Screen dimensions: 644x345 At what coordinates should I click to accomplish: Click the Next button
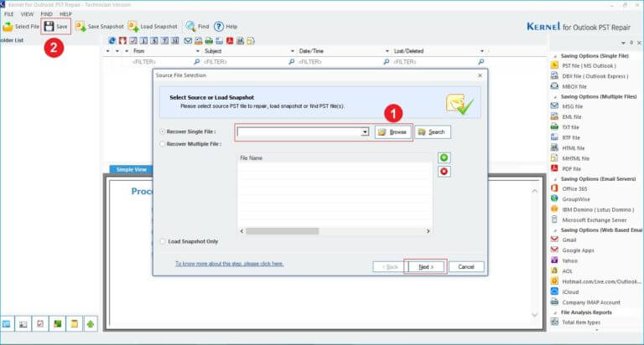[x=426, y=266]
